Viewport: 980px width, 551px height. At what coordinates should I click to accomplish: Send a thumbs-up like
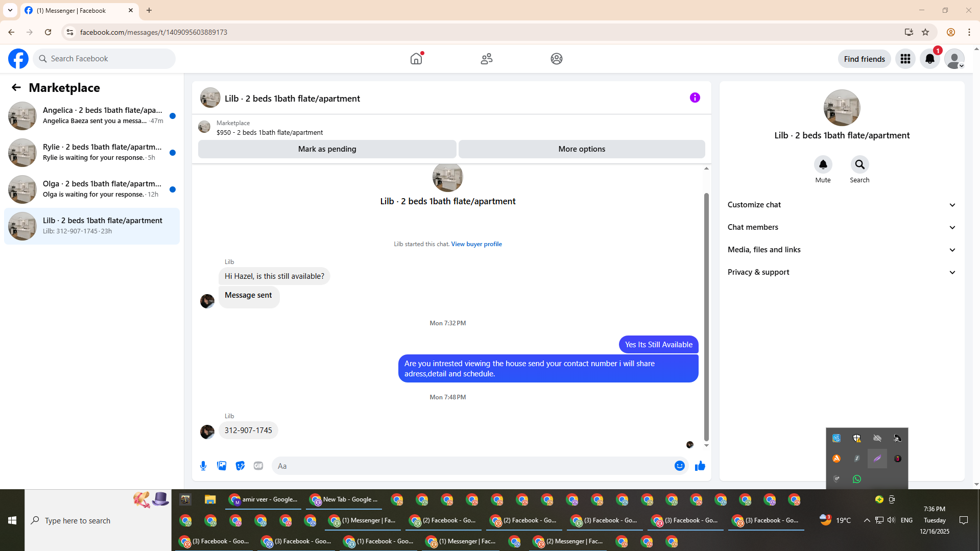[700, 466]
